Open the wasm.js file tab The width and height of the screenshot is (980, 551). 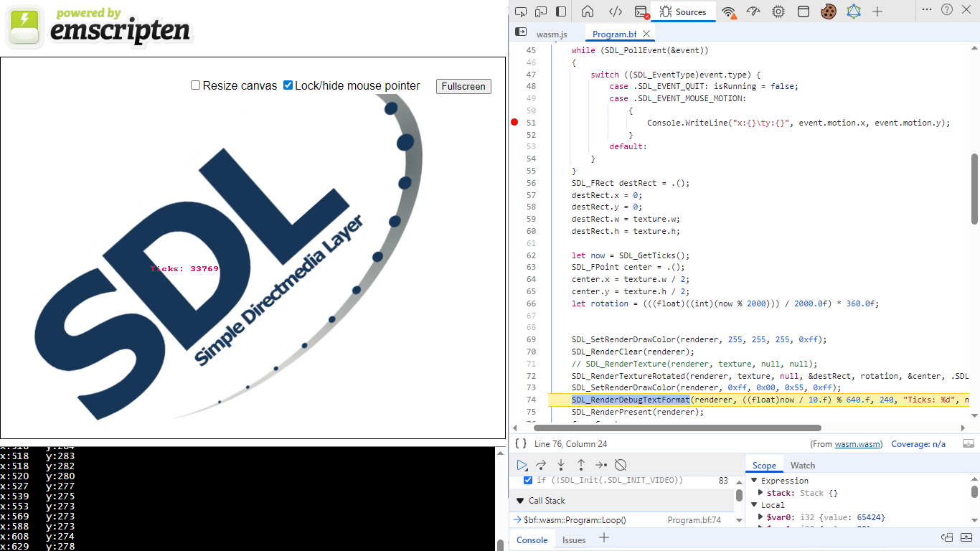click(x=552, y=34)
